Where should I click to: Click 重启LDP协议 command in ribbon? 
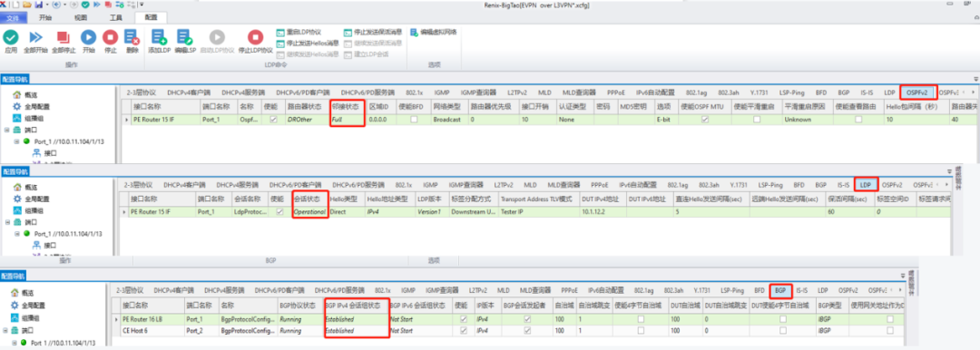pyautogui.click(x=299, y=32)
